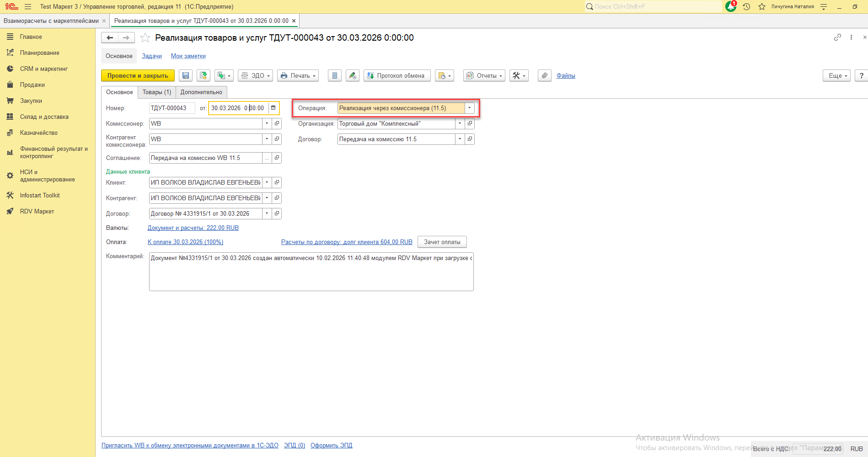Open the Еще menu
This screenshot has width=868, height=457.
(836, 76)
